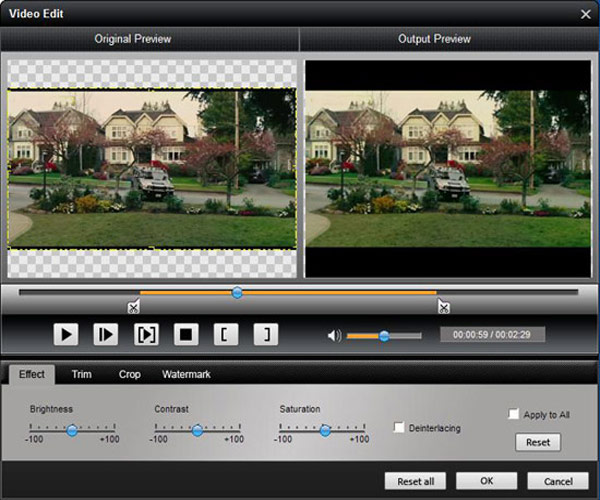The height and width of the screenshot is (500, 600).
Task: Confirm edits with the OK button
Action: (486, 481)
